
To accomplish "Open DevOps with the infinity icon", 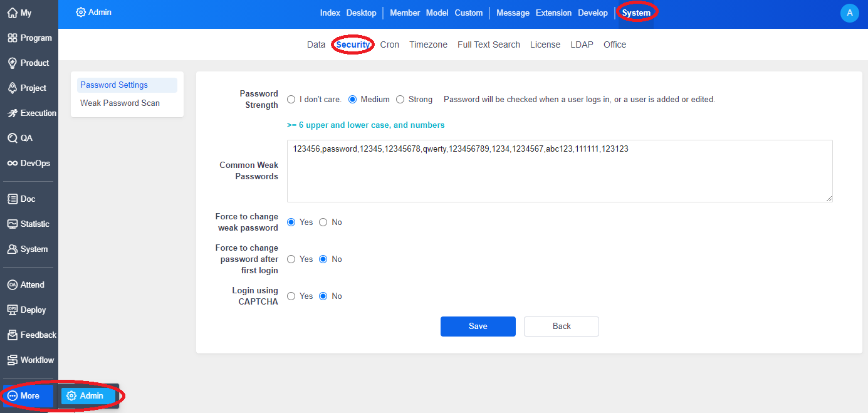I will coord(29,163).
